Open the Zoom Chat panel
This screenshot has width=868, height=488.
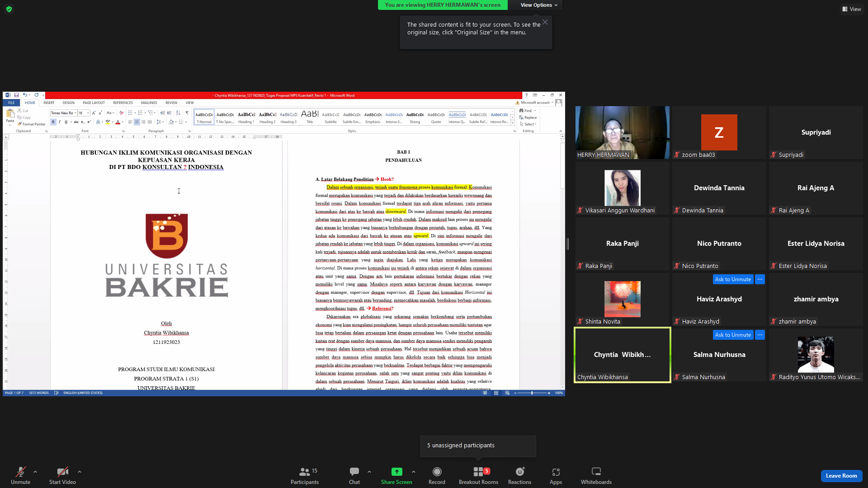pyautogui.click(x=354, y=476)
